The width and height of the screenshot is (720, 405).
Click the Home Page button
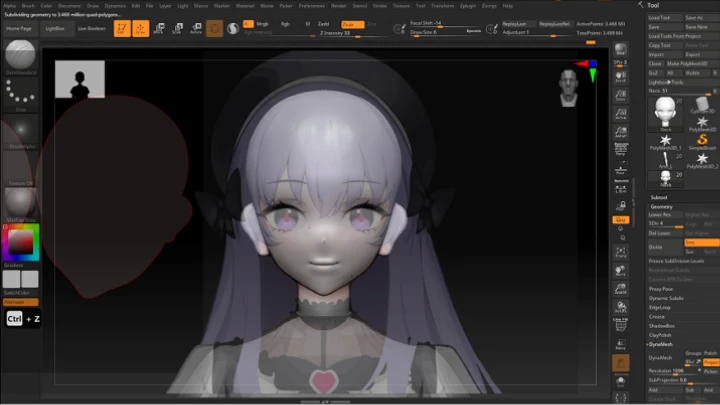[x=19, y=28]
